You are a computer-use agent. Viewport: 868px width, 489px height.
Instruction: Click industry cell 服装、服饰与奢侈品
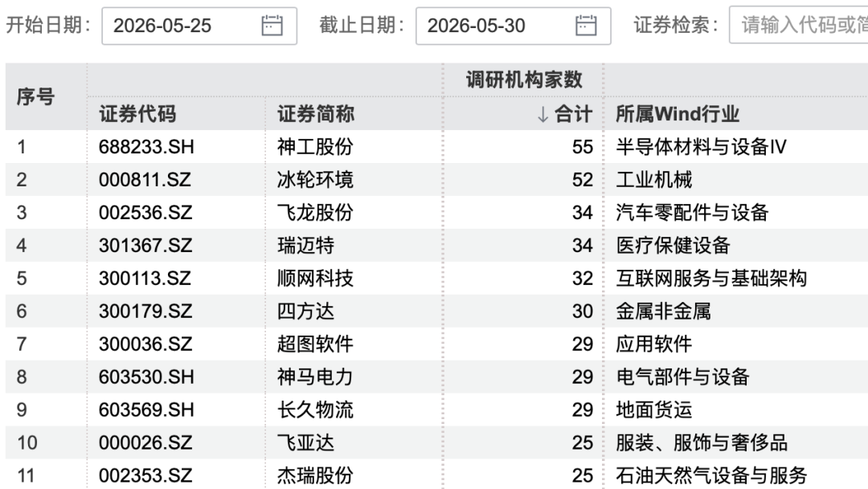click(702, 442)
